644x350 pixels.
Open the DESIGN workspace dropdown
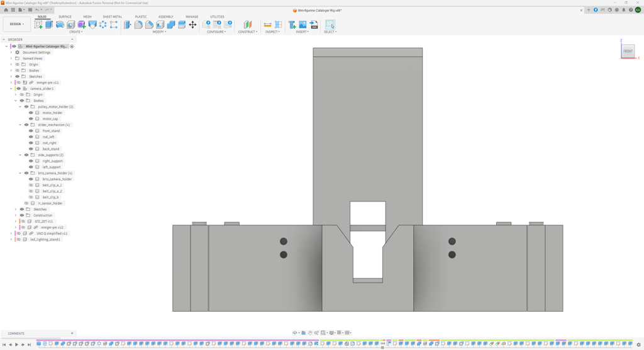click(17, 25)
